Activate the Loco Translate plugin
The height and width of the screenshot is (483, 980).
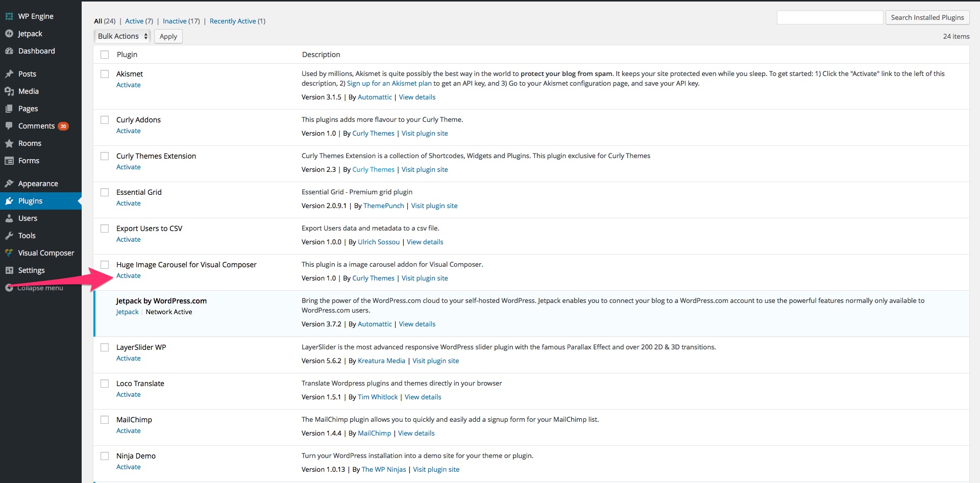pyautogui.click(x=129, y=395)
